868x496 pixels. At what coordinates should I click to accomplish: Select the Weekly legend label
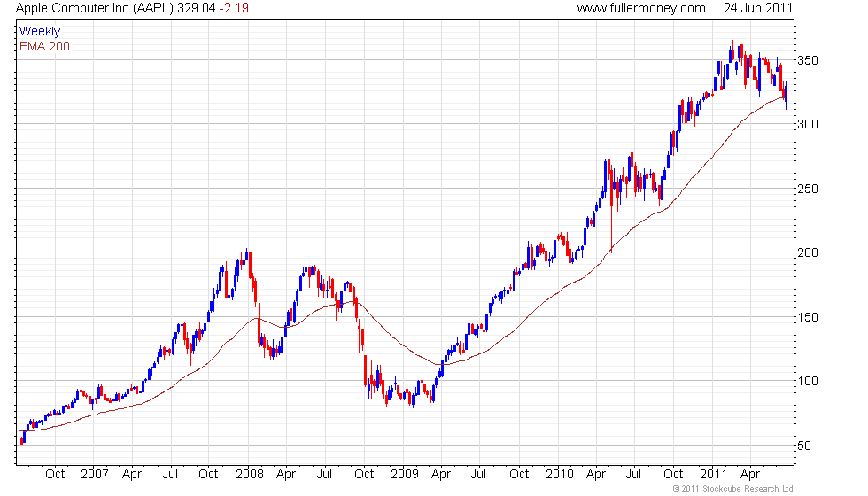coord(40,32)
